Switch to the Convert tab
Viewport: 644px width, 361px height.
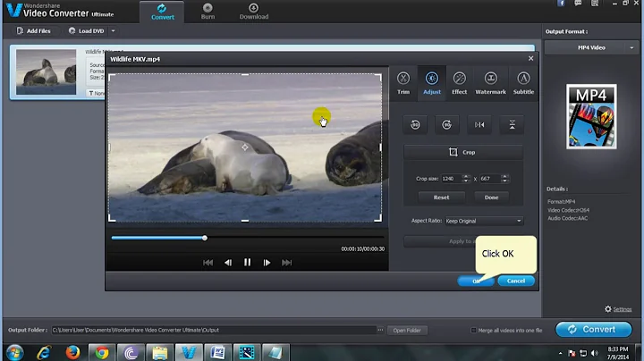pos(162,12)
